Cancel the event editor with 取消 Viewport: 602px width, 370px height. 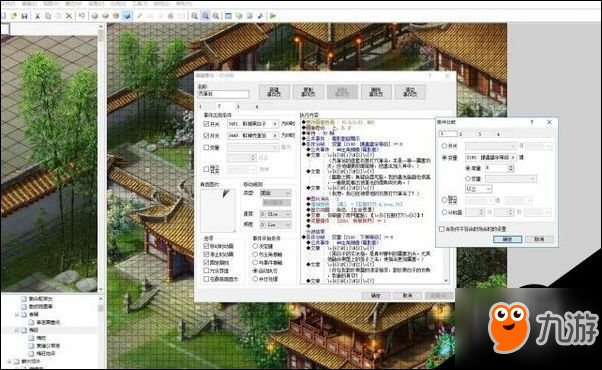[x=407, y=296]
